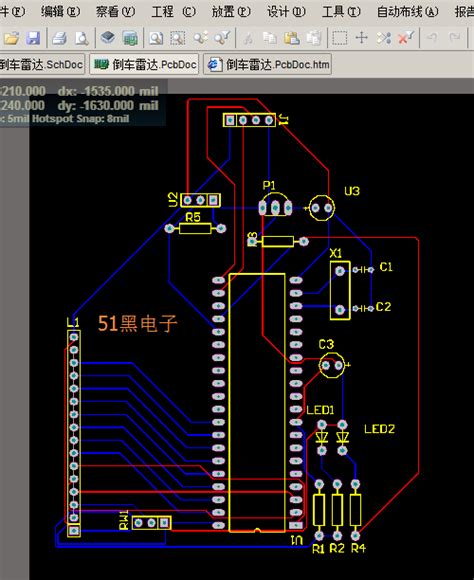Select the C2 designator label
The height and width of the screenshot is (580, 474).
pos(383,307)
